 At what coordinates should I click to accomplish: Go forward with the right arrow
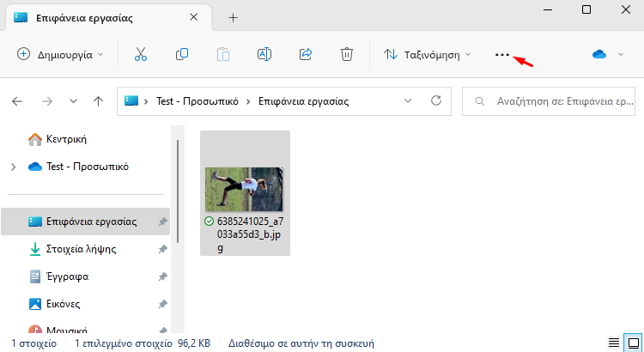click(47, 101)
